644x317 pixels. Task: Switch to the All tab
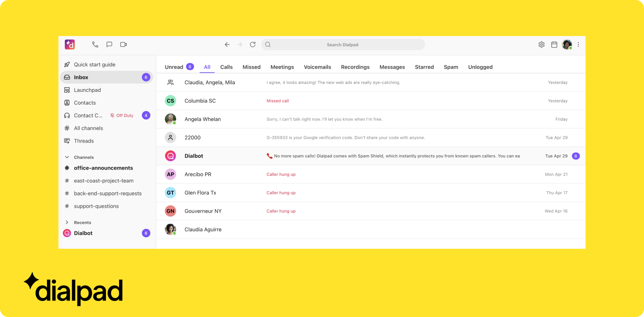pyautogui.click(x=207, y=67)
